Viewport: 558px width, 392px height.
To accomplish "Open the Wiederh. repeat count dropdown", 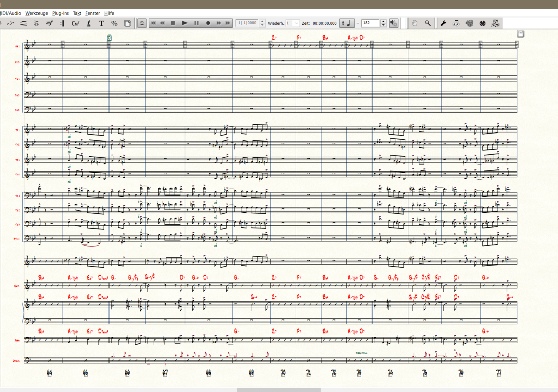I will 296,23.
